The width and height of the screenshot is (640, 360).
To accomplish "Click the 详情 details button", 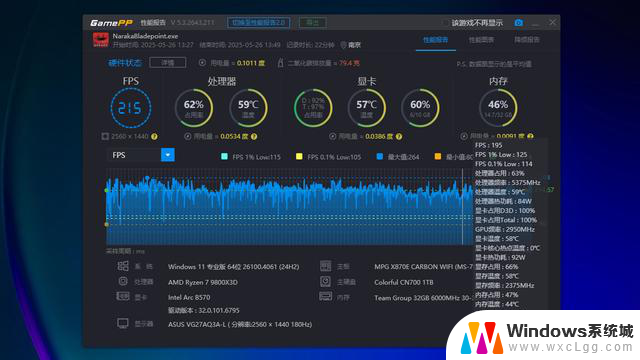I will 168,62.
